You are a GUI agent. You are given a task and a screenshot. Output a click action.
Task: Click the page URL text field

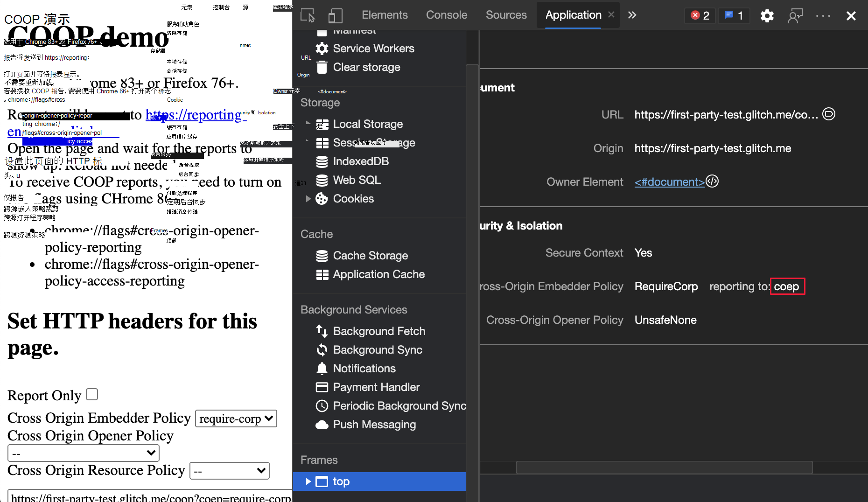pos(150,496)
